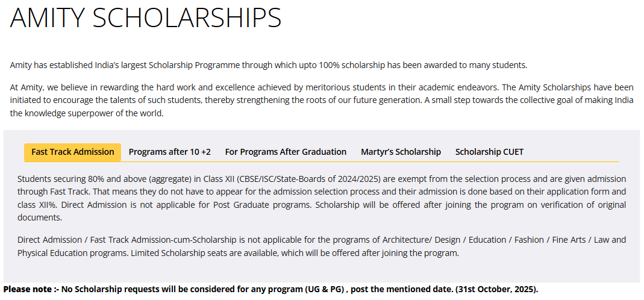The image size is (644, 300).
Task: Go to the Scholarship CUET tab
Action: (x=489, y=152)
